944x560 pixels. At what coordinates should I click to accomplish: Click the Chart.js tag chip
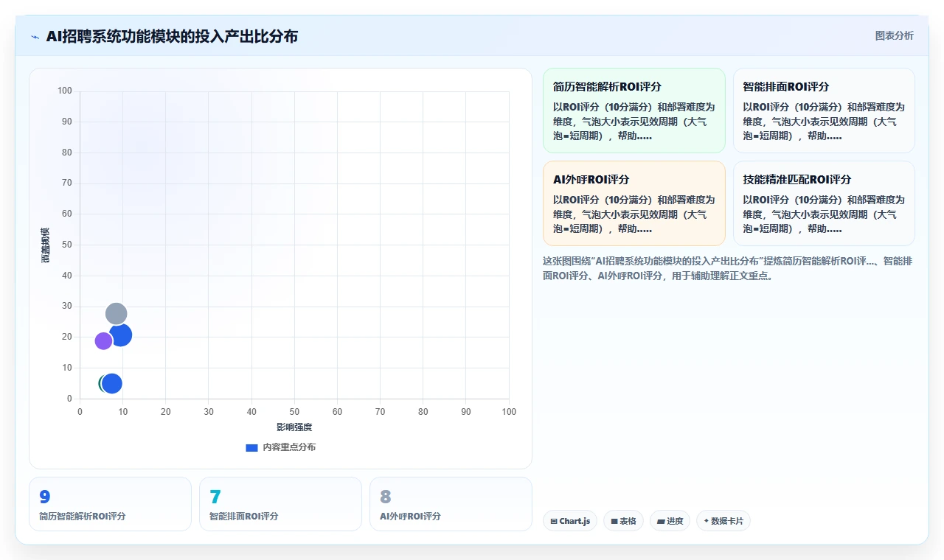(570, 521)
